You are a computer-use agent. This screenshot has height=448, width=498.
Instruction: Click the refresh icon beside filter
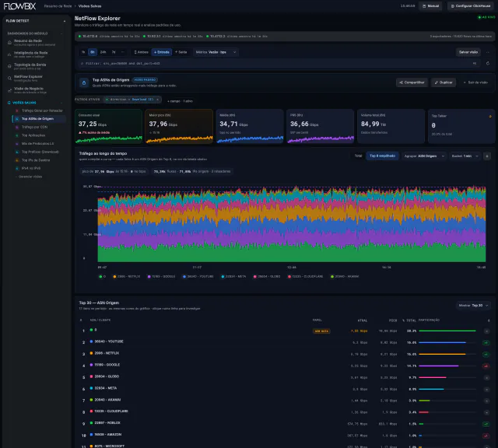tap(488, 64)
